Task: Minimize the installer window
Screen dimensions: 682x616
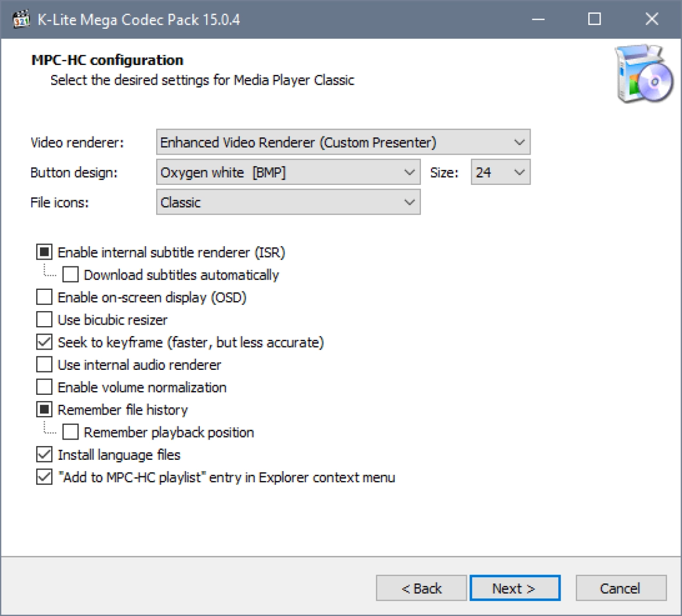Action: (538, 19)
